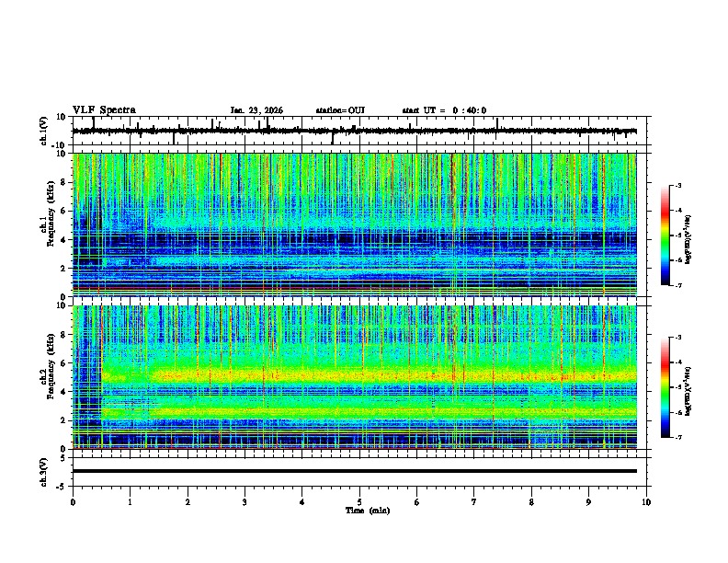Click the "Time (min)" axis label
Viewport: 728px width, 563px height.
[x=368, y=511]
